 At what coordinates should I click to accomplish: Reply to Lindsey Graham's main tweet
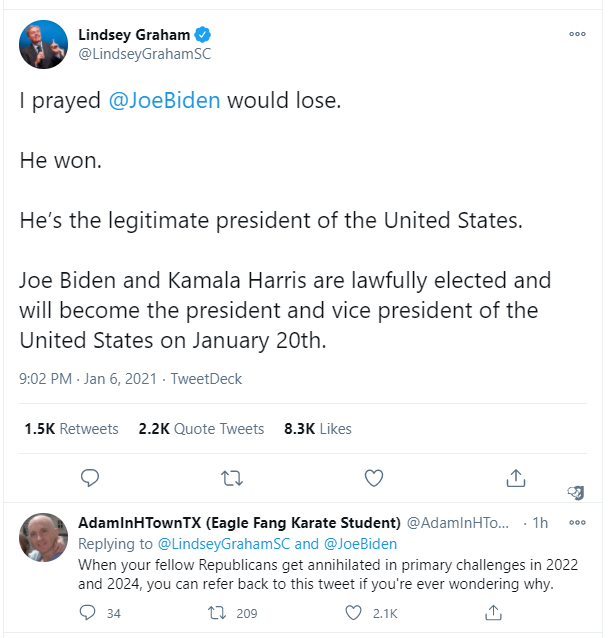coord(90,478)
